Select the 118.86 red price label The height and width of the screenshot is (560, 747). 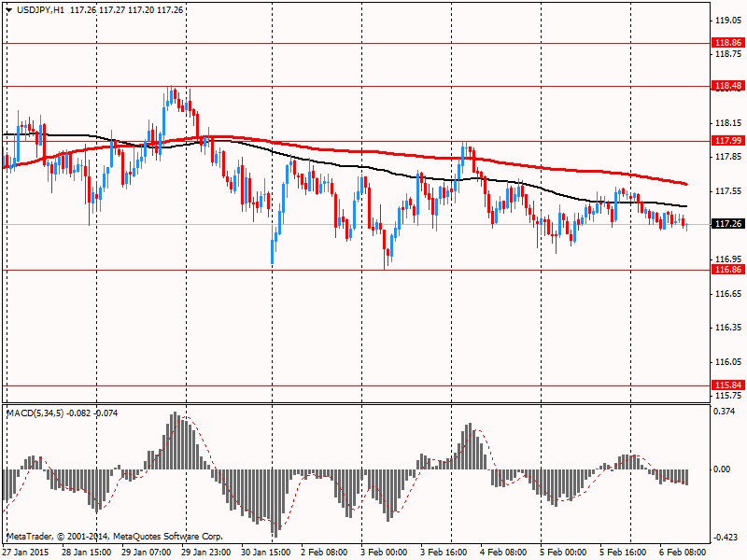(728, 43)
